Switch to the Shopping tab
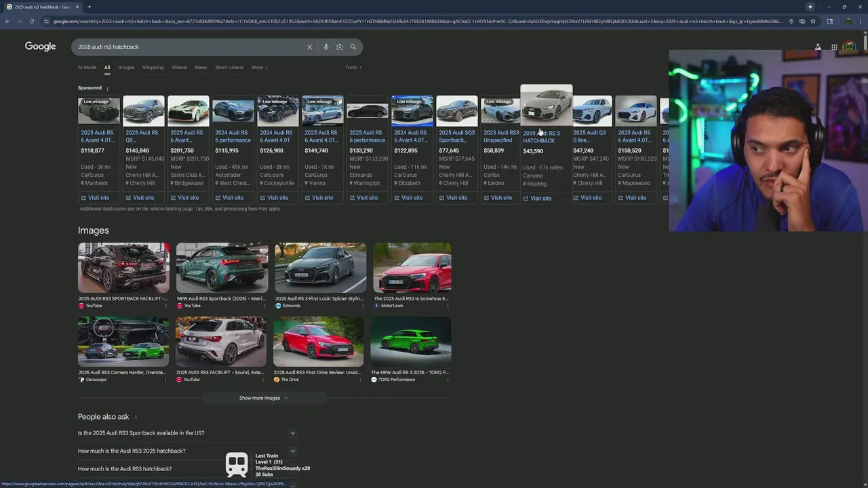868x488 pixels. (153, 67)
